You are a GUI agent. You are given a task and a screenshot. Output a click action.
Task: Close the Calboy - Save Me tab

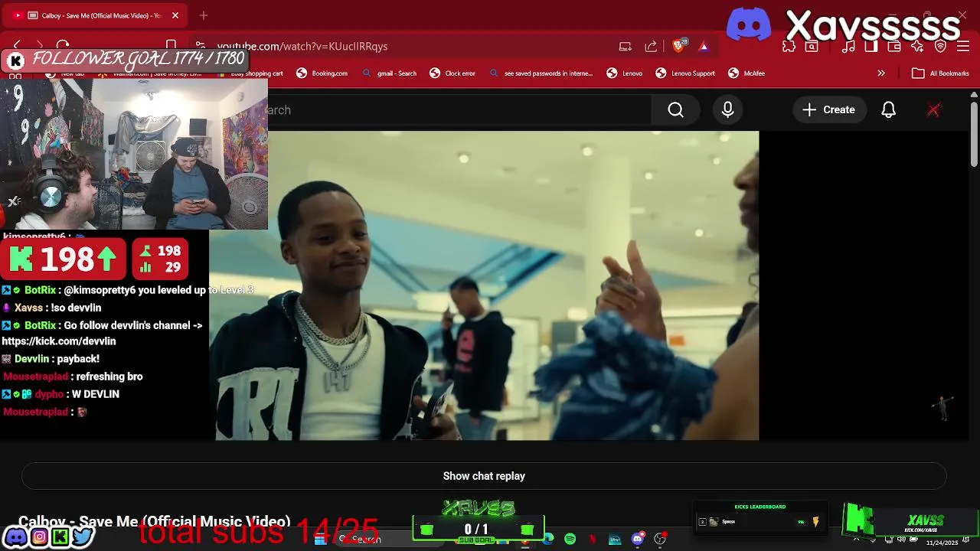coord(175,15)
